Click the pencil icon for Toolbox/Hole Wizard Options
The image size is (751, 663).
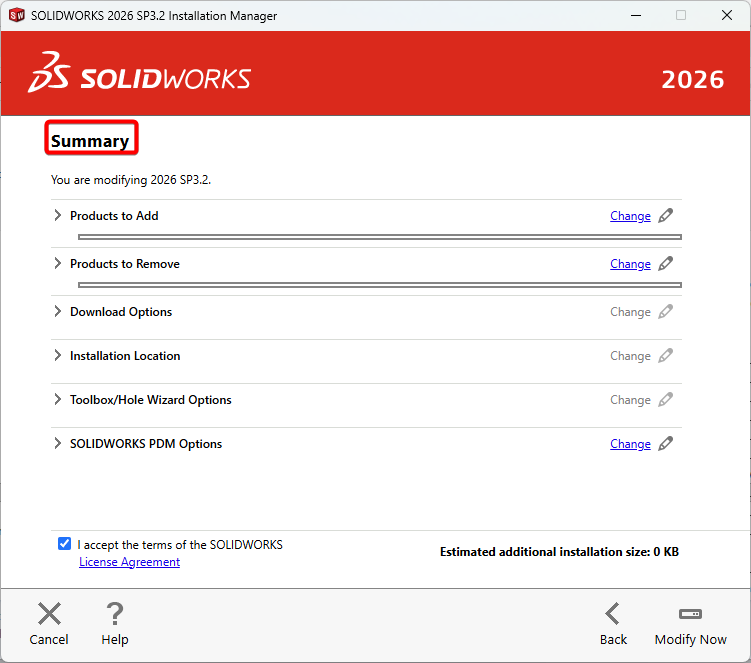[x=665, y=400]
